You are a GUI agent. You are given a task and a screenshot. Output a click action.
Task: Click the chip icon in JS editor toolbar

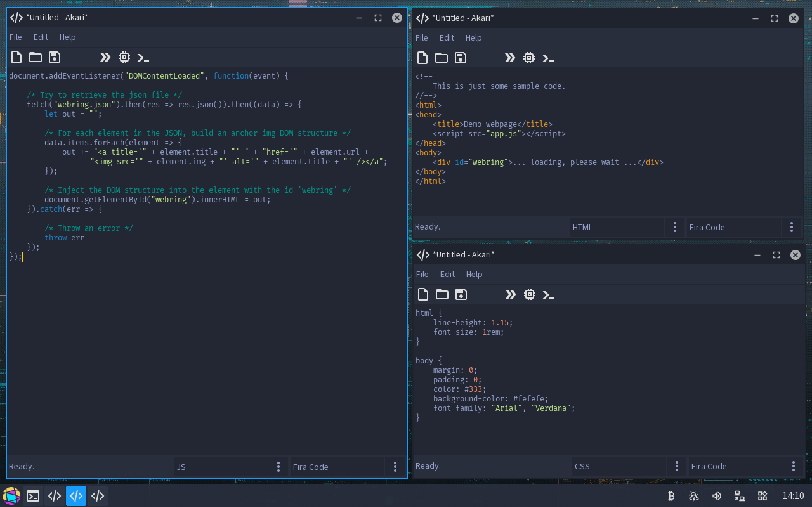coord(124,57)
